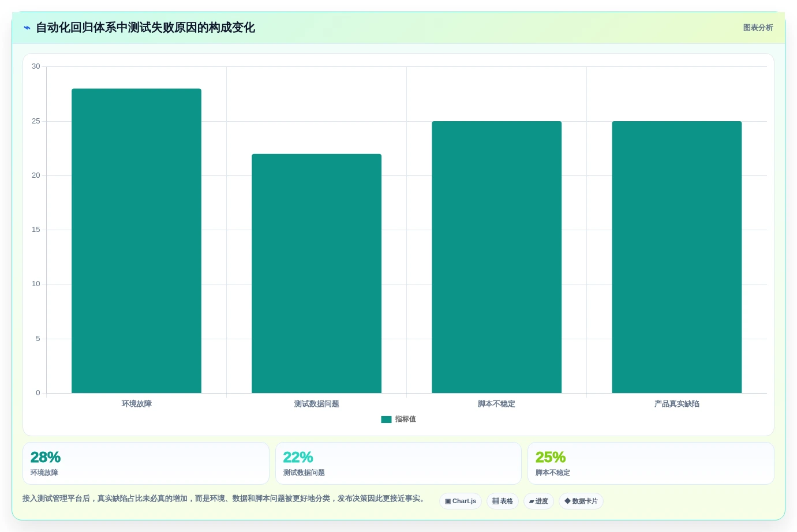797x532 pixels.
Task: Click the y-axis value 25
Action: point(36,121)
